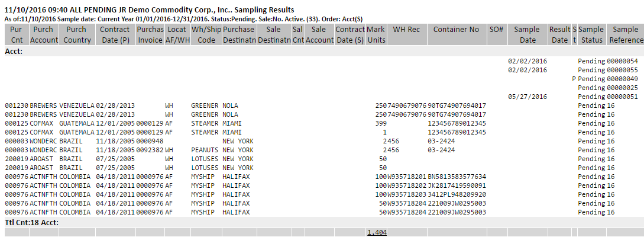
Task: Click the Sal Cnt column header
Action: (x=298, y=35)
